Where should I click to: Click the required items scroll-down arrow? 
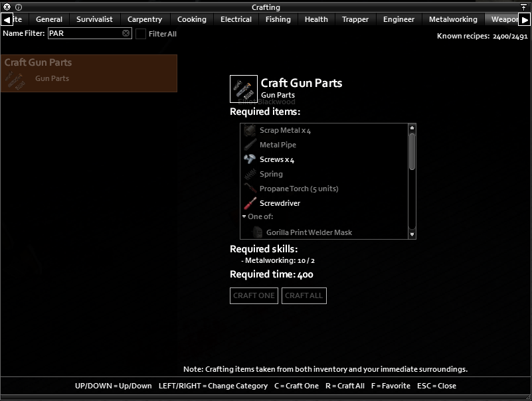pos(412,234)
